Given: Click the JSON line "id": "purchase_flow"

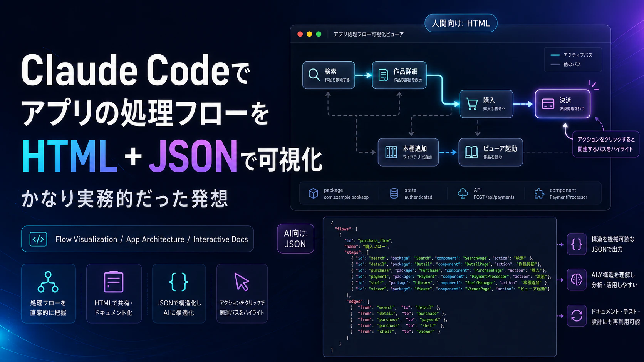Looking at the screenshot, I should coord(369,241).
